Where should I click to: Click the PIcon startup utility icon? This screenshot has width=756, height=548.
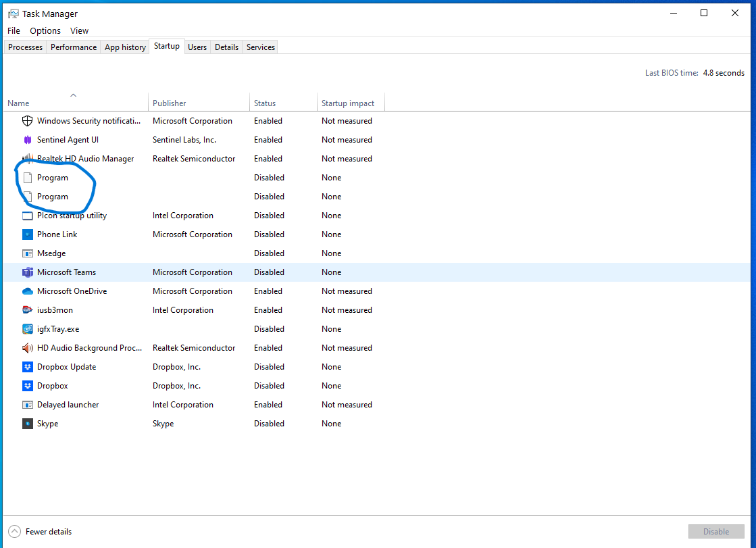tap(28, 216)
